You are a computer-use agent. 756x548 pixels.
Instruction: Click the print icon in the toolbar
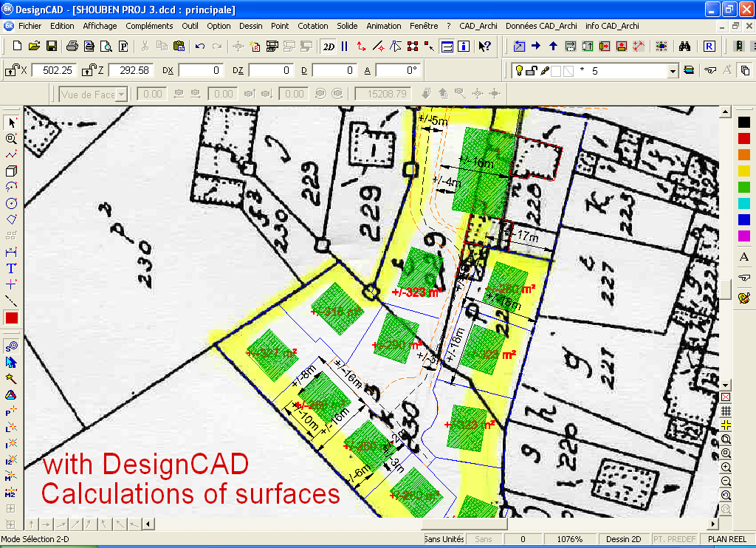click(71, 46)
